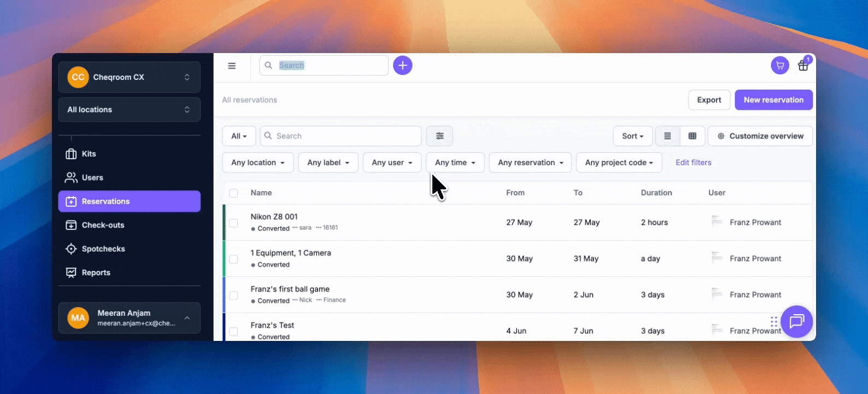
Task: Open the gift box notifications icon
Action: click(x=802, y=66)
